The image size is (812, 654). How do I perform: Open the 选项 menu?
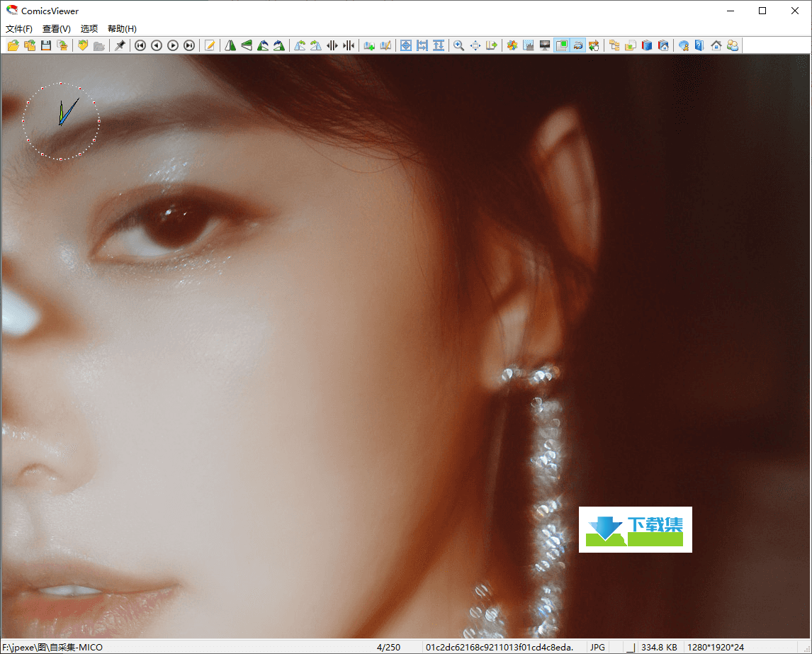89,29
